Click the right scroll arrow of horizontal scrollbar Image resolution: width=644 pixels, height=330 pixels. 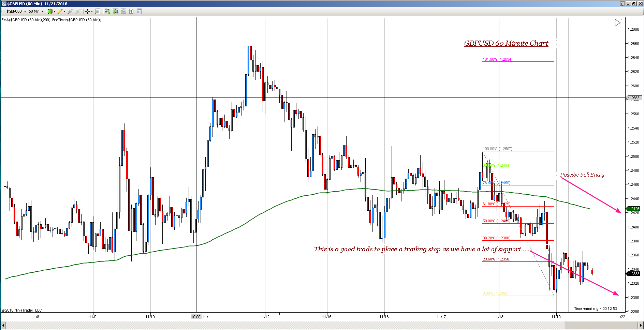640,326
